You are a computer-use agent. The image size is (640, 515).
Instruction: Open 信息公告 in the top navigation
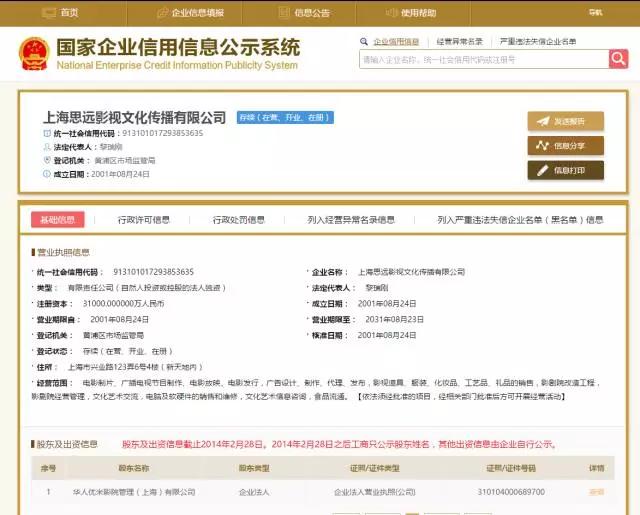tap(304, 13)
